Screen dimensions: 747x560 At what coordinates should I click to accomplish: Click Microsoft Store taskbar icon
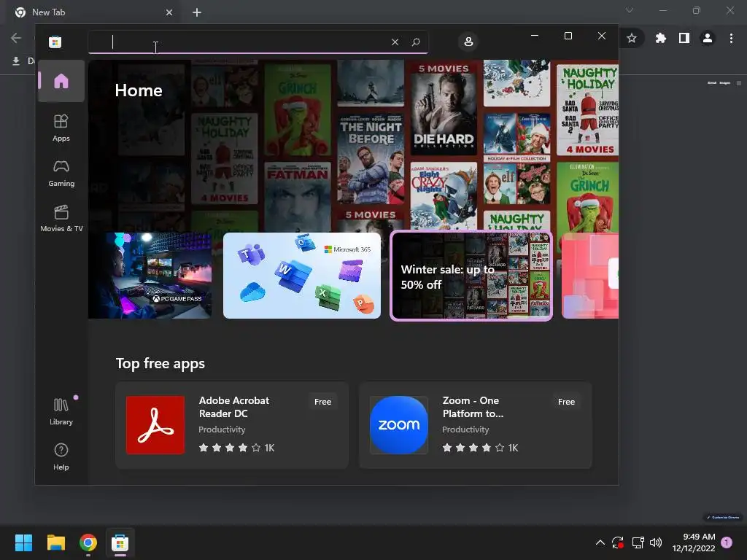(120, 542)
